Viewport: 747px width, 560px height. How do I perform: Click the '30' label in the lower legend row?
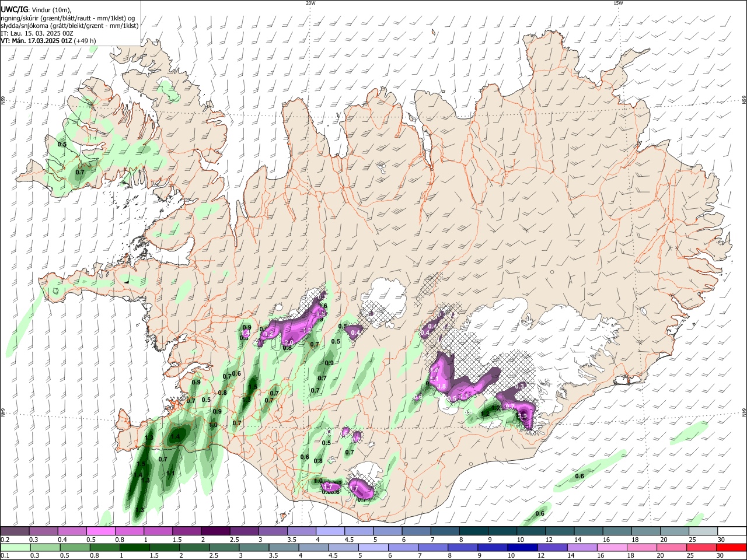click(x=720, y=556)
